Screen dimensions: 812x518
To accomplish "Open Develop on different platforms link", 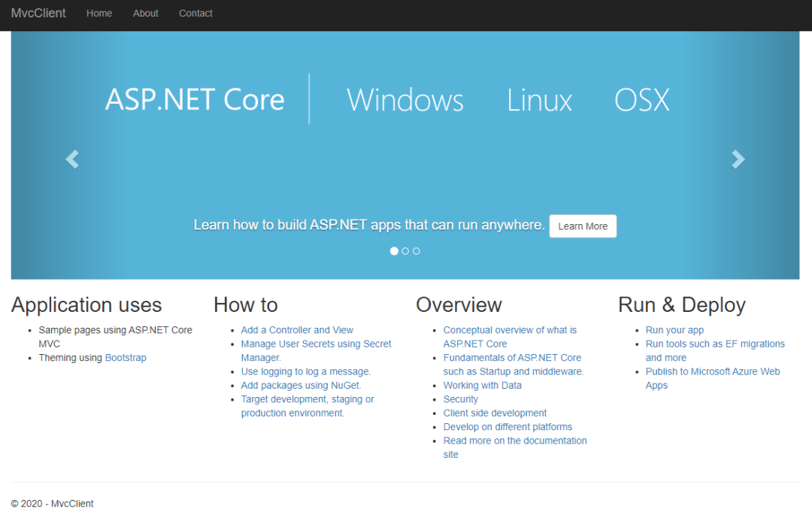I will [507, 427].
